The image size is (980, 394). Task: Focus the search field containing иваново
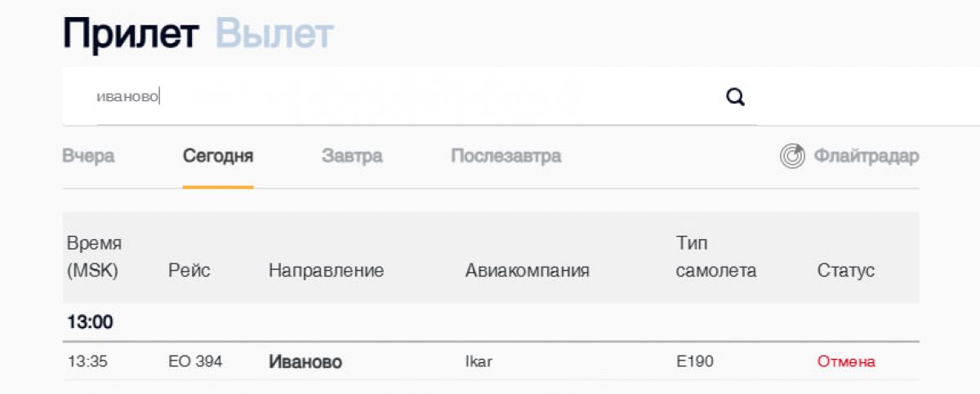(392, 97)
